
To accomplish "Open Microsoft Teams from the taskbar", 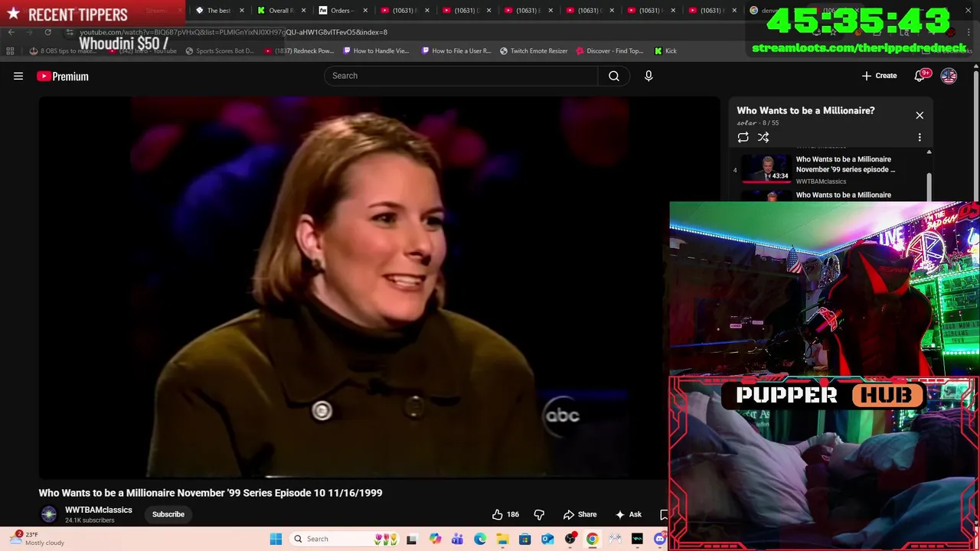I will (x=457, y=539).
